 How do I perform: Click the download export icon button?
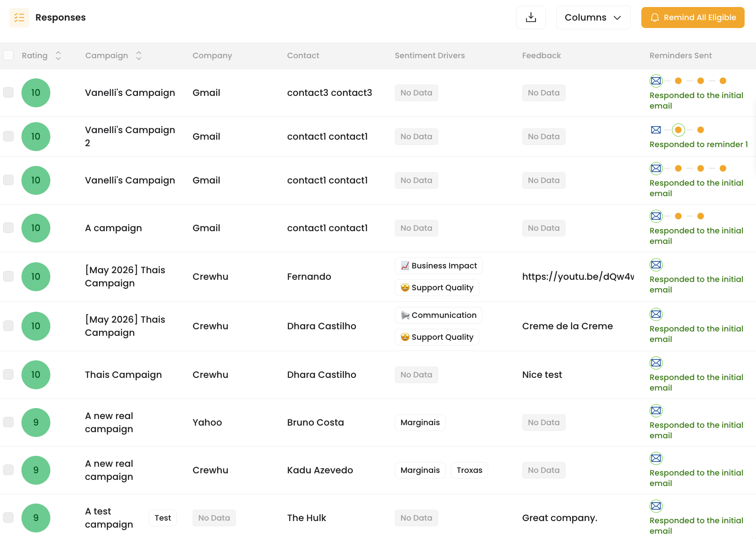click(x=531, y=18)
